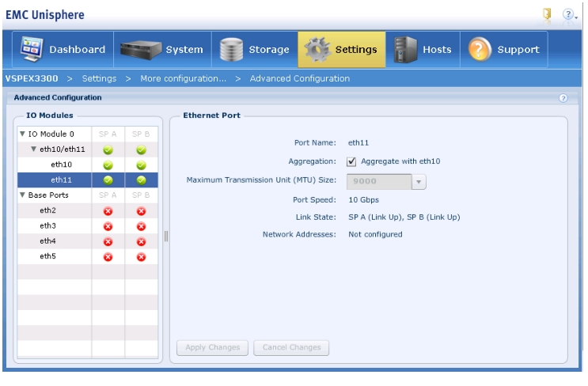Select the eth4 base port row
This screenshot has height=386, width=588.
tap(87, 241)
